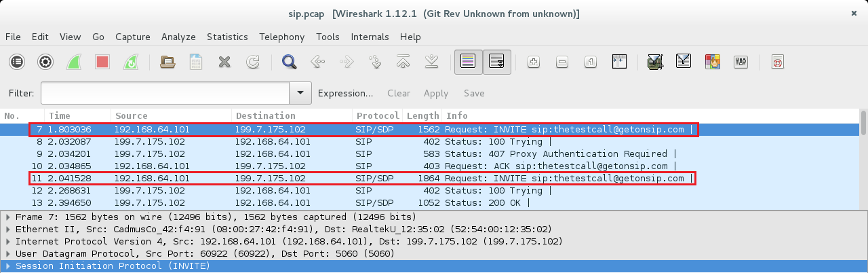The image size is (868, 273).
Task: Reset zoom to normal size icon
Action: click(x=590, y=62)
